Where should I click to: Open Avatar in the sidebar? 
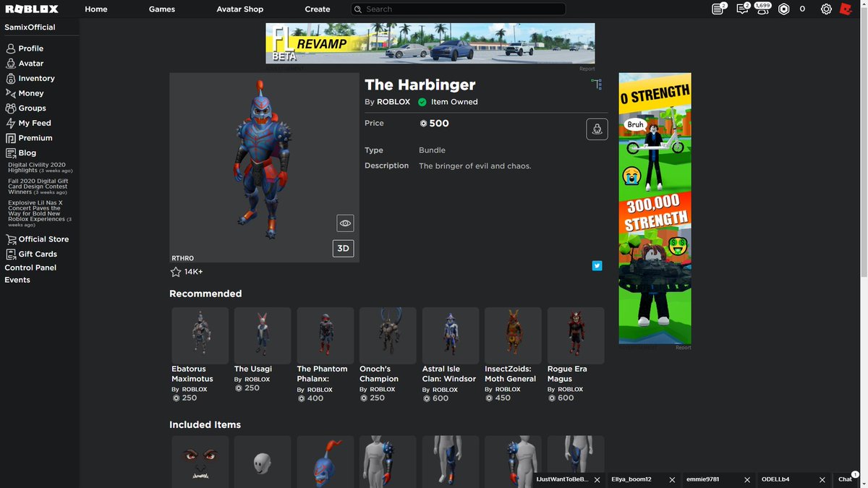[x=25, y=64]
